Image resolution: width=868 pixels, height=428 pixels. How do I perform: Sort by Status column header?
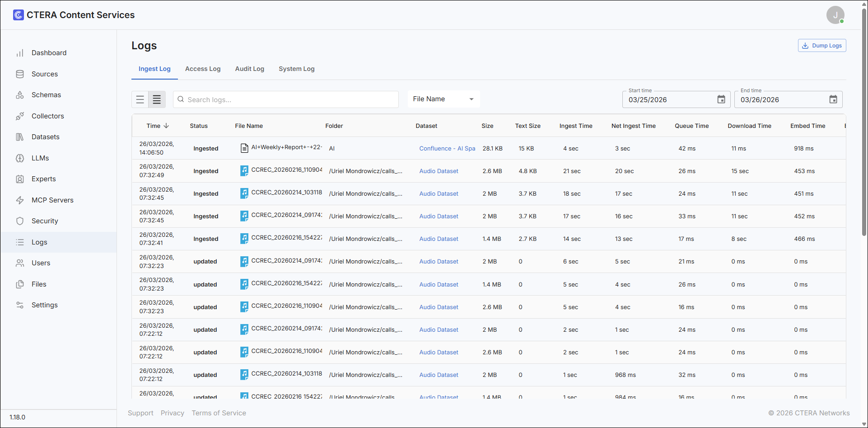click(x=199, y=126)
